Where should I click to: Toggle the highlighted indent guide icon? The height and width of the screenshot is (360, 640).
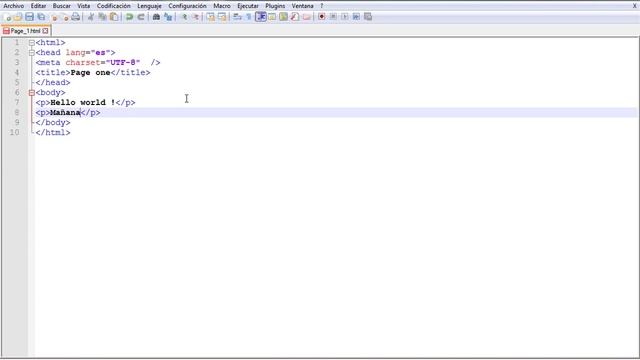pos(260,17)
